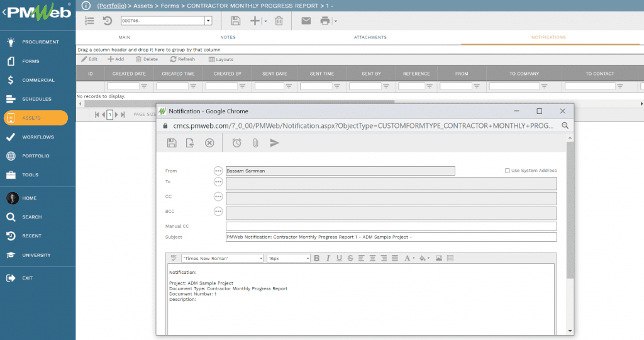Toggle Use System Address checkbox

point(508,171)
